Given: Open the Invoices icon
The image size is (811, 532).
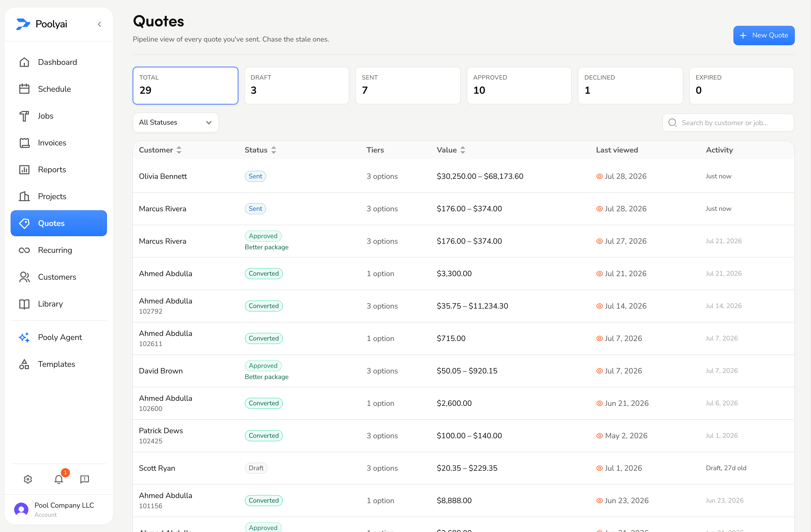Looking at the screenshot, I should (24, 143).
